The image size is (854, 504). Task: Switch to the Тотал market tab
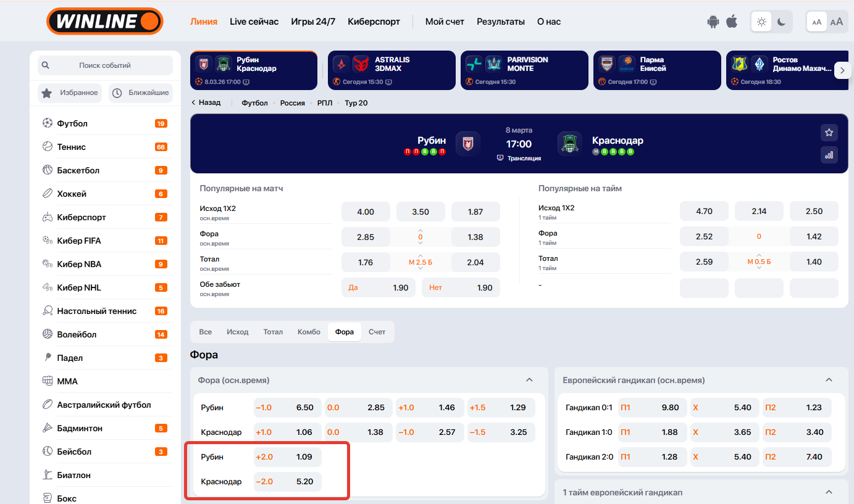(x=272, y=332)
